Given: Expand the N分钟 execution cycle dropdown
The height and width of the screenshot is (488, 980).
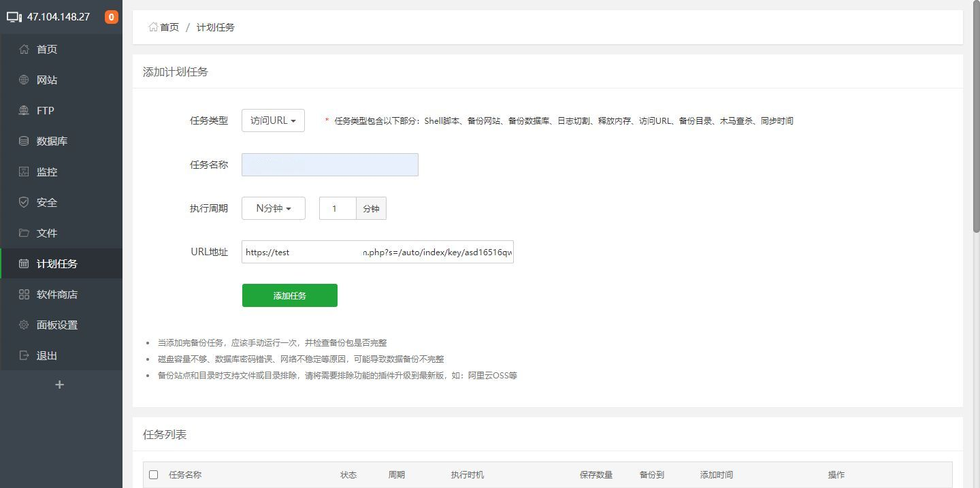Looking at the screenshot, I should point(274,208).
